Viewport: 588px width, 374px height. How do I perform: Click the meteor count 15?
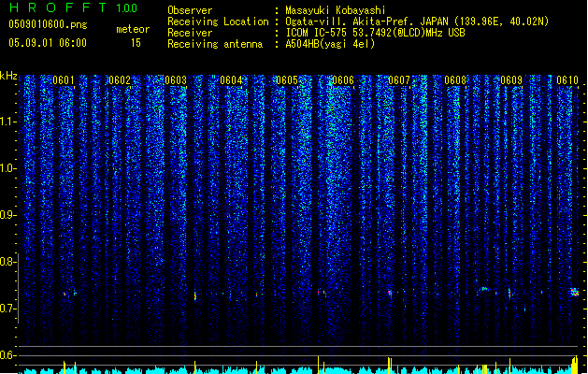[136, 43]
